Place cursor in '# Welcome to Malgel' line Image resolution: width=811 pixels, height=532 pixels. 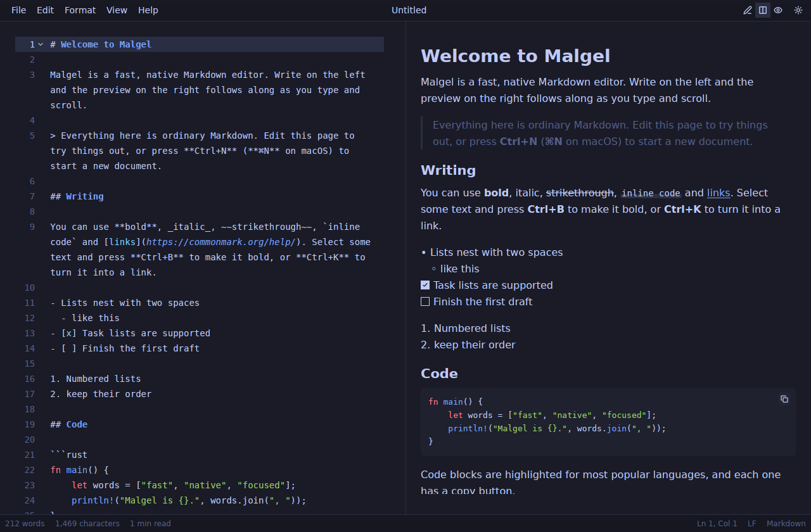click(x=101, y=44)
